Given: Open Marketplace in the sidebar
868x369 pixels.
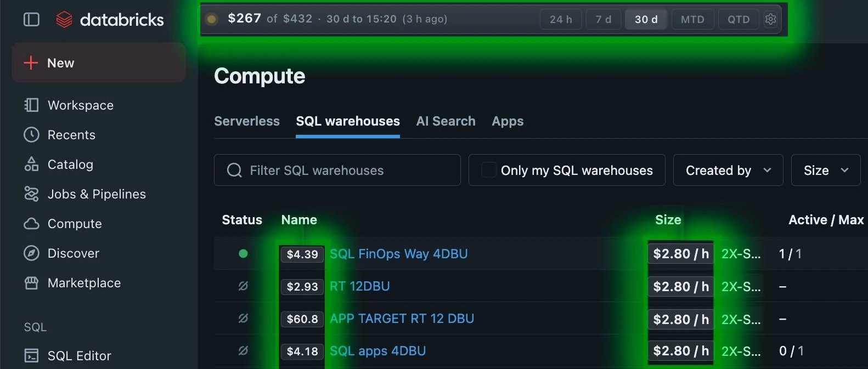Looking at the screenshot, I should click(84, 283).
